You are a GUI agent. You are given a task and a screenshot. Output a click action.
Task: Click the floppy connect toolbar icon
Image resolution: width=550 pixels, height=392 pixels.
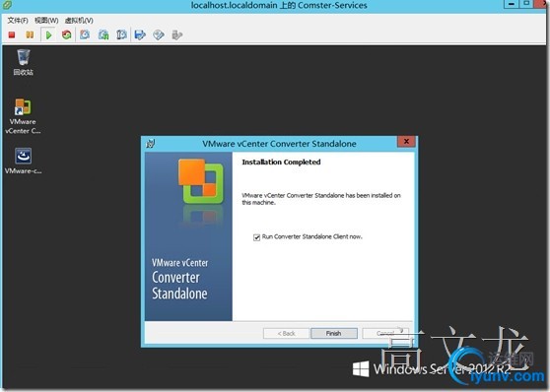click(x=140, y=34)
